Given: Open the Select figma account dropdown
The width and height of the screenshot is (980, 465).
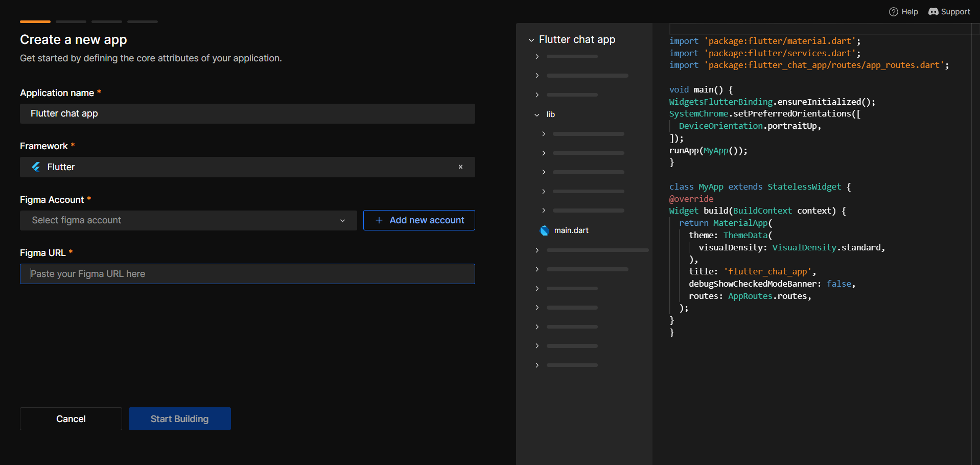Looking at the screenshot, I should pyautogui.click(x=188, y=220).
